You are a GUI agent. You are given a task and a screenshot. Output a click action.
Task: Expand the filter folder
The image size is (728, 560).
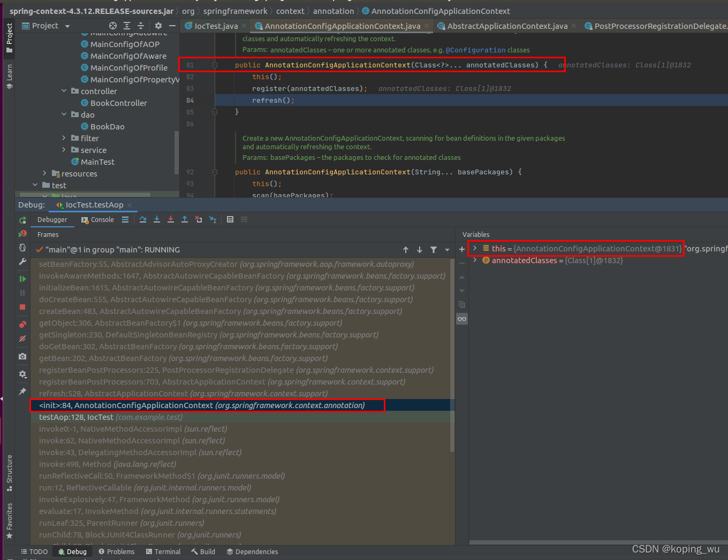click(64, 138)
